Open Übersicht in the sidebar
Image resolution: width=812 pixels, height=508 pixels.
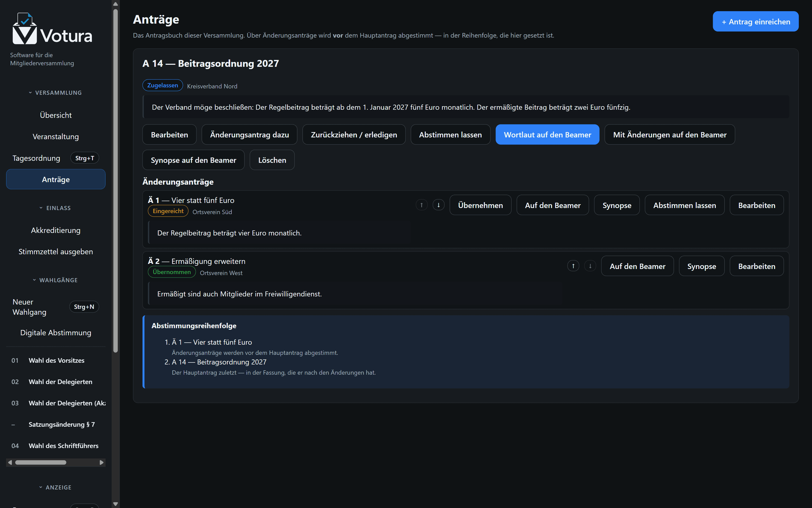pos(56,115)
